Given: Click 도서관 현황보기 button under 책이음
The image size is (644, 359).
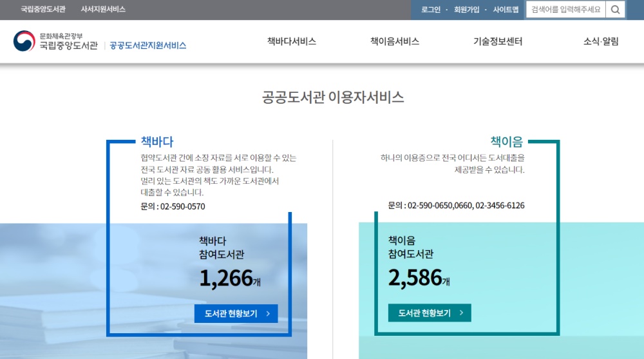Looking at the screenshot, I should click(430, 313).
